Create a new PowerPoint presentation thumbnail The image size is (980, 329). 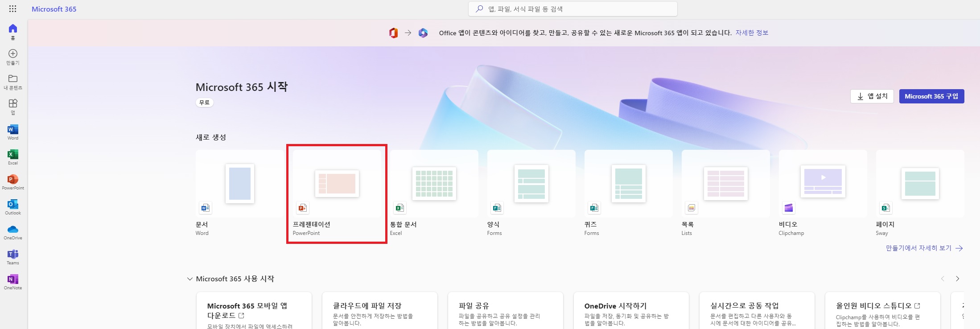tap(337, 183)
